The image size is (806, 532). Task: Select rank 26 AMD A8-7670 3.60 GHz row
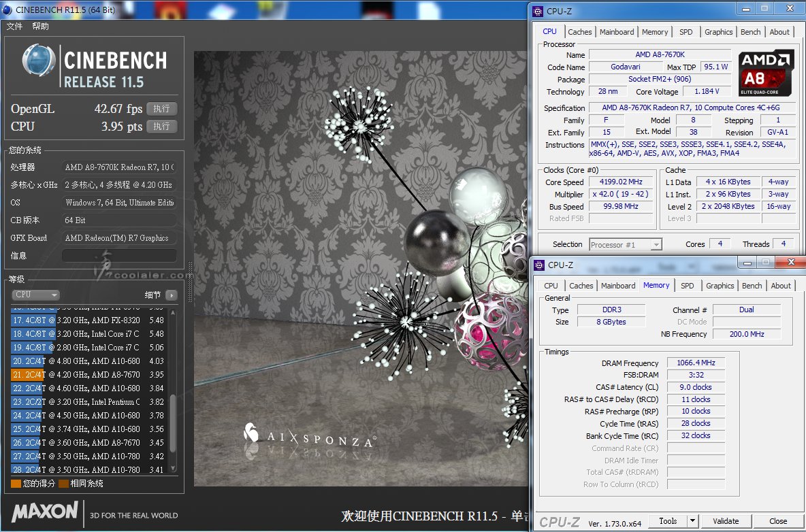tap(88, 442)
